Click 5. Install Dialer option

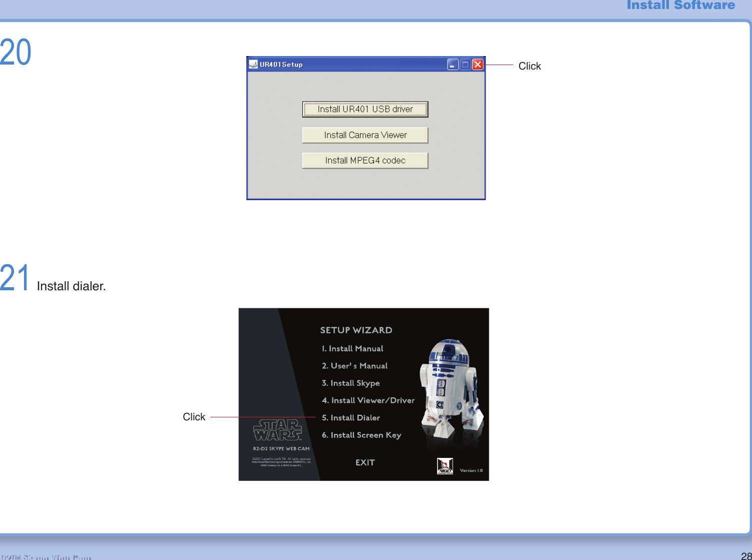click(x=350, y=418)
